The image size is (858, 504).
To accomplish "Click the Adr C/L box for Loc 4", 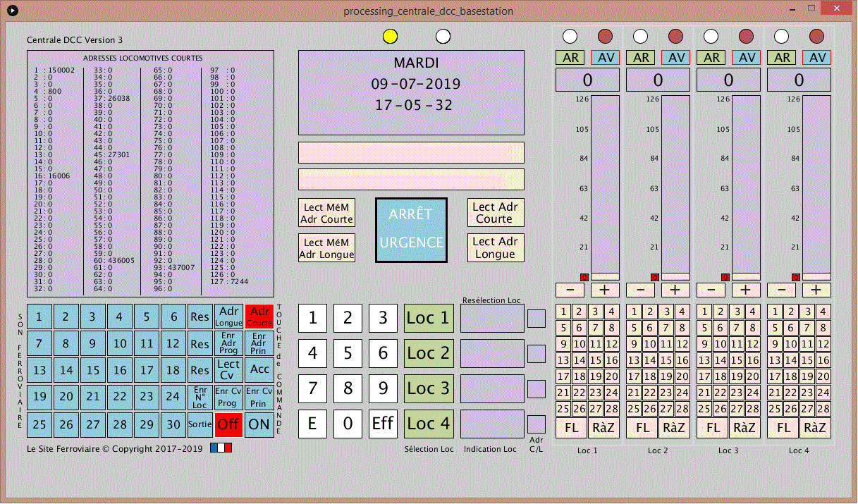I will (537, 424).
